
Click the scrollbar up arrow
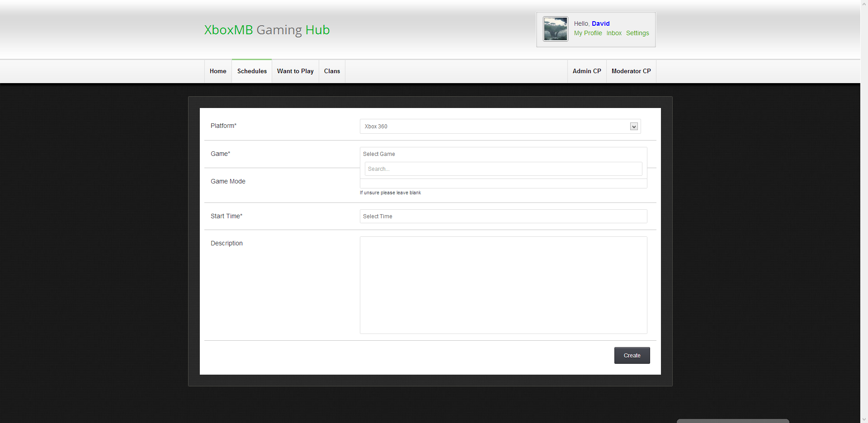[x=864, y=4]
